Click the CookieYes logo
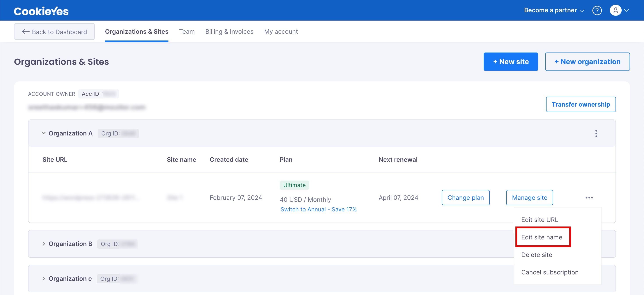644x295 pixels. (41, 11)
